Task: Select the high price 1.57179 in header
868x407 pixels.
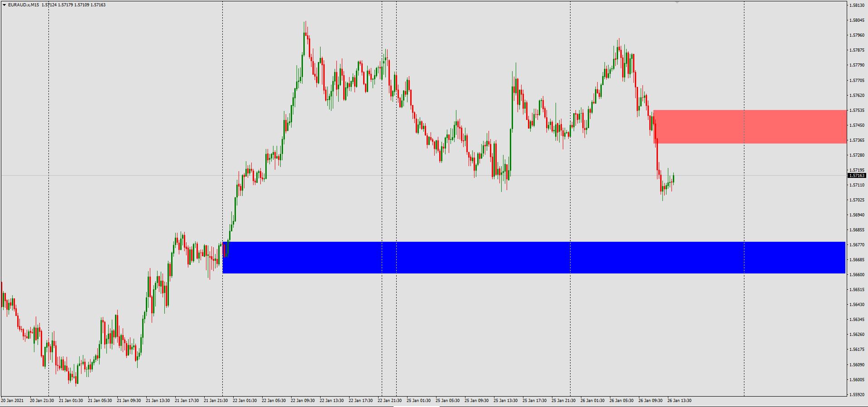Action: (65, 5)
